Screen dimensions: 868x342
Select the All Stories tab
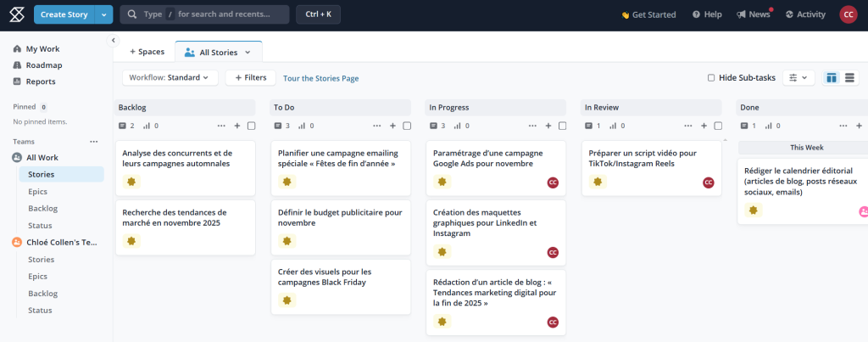click(218, 53)
